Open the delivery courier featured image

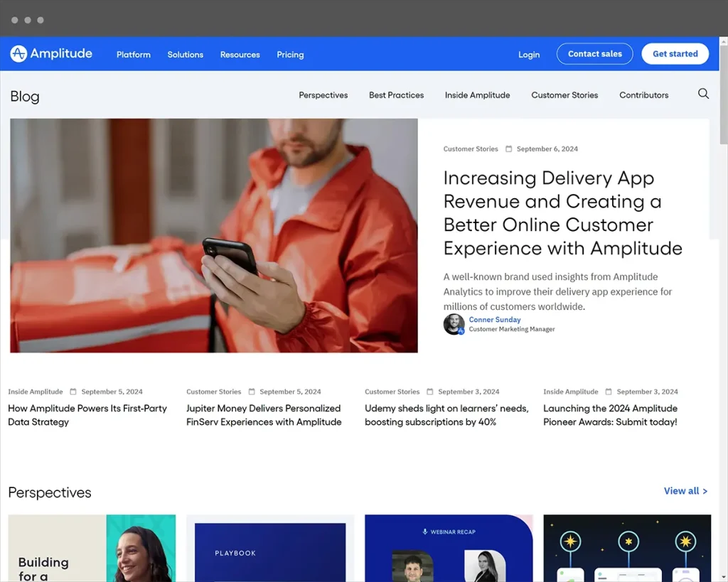[214, 235]
